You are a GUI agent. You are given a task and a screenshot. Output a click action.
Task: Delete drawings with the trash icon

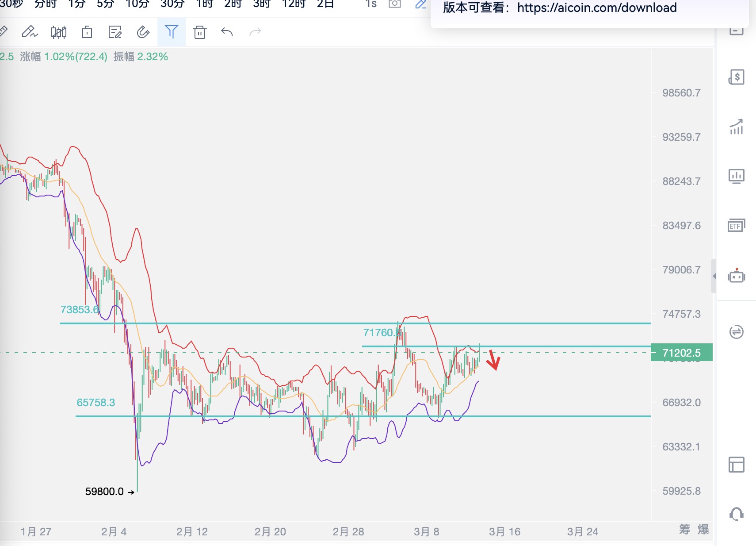pos(200,32)
